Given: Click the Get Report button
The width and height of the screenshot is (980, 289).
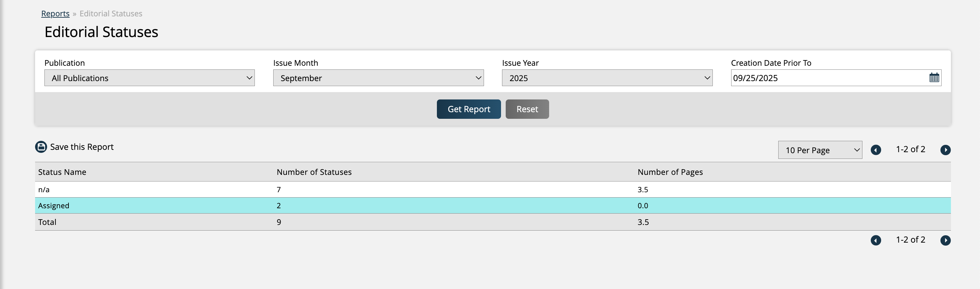Looking at the screenshot, I should point(468,109).
